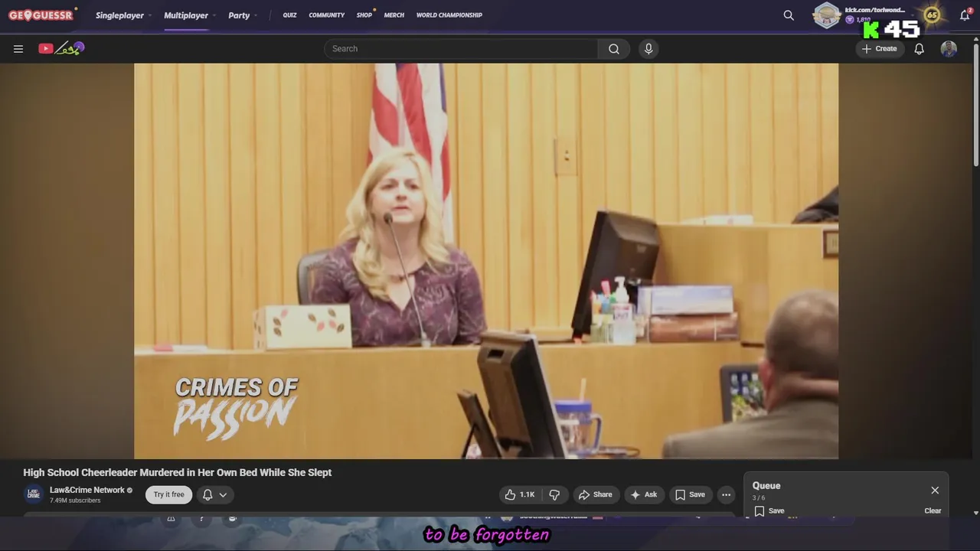Open the YouTube hamburger guide menu
Screen dimensions: 980x551
click(18, 49)
